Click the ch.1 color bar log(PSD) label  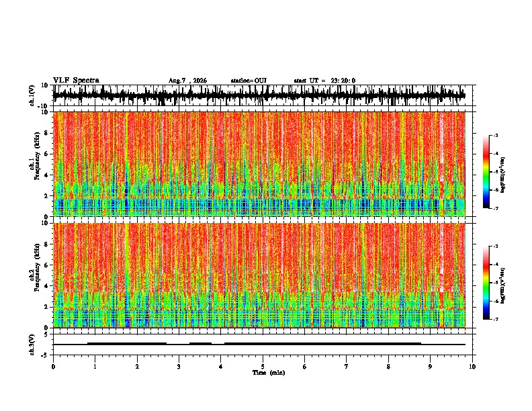502,175
